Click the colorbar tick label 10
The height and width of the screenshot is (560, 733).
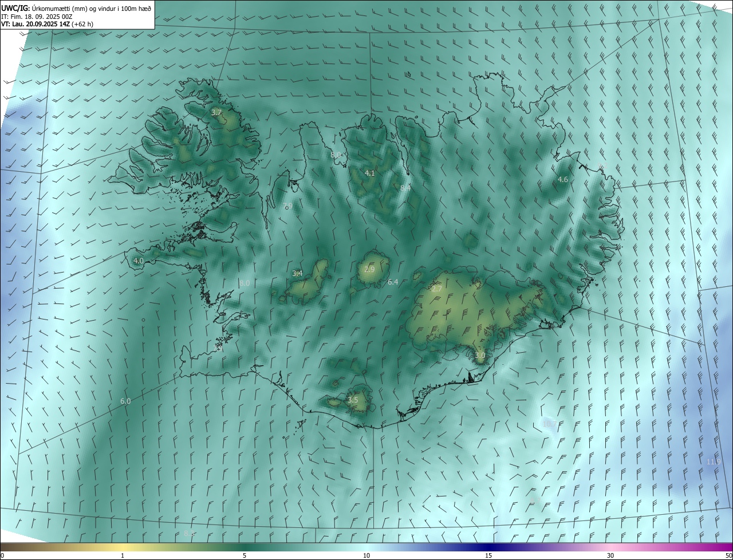point(366,555)
